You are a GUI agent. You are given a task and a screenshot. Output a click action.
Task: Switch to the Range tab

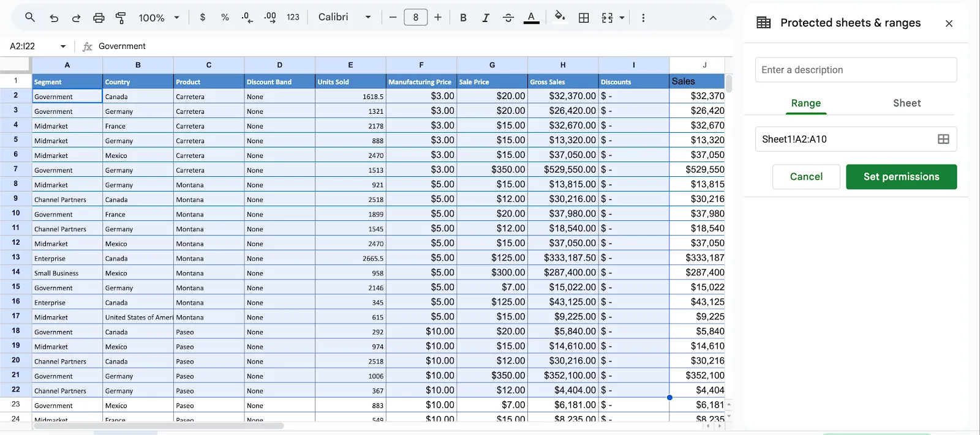pyautogui.click(x=806, y=103)
